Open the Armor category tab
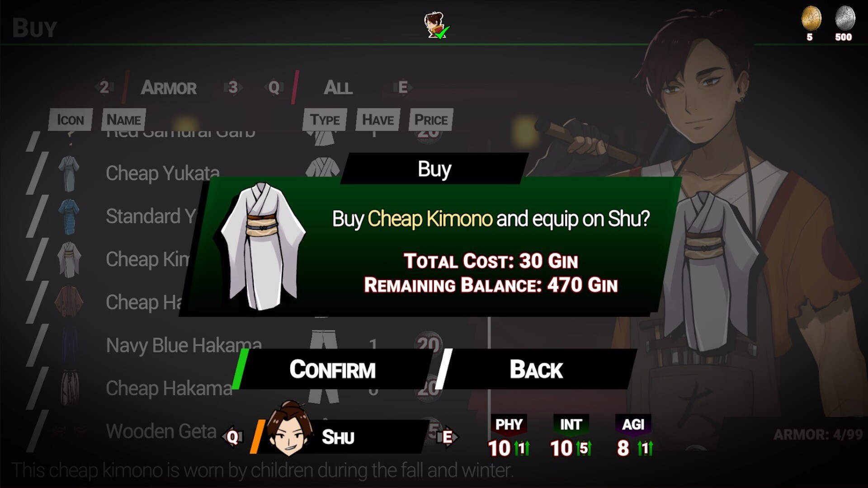 (x=169, y=88)
